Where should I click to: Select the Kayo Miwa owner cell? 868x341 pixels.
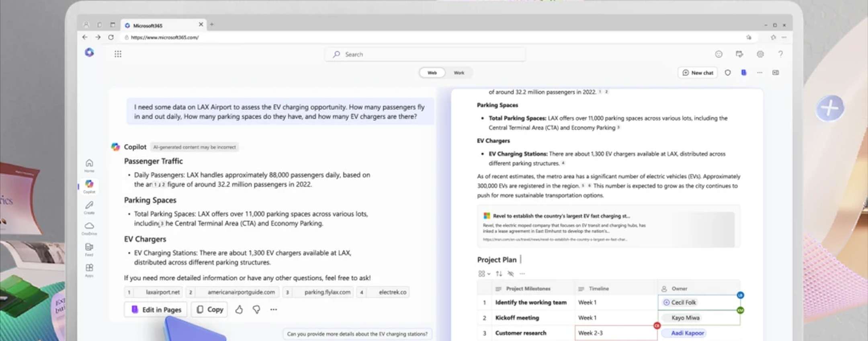point(699,318)
